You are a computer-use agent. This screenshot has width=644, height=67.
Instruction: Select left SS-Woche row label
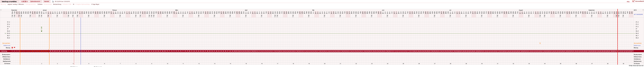(x=7, y=63)
